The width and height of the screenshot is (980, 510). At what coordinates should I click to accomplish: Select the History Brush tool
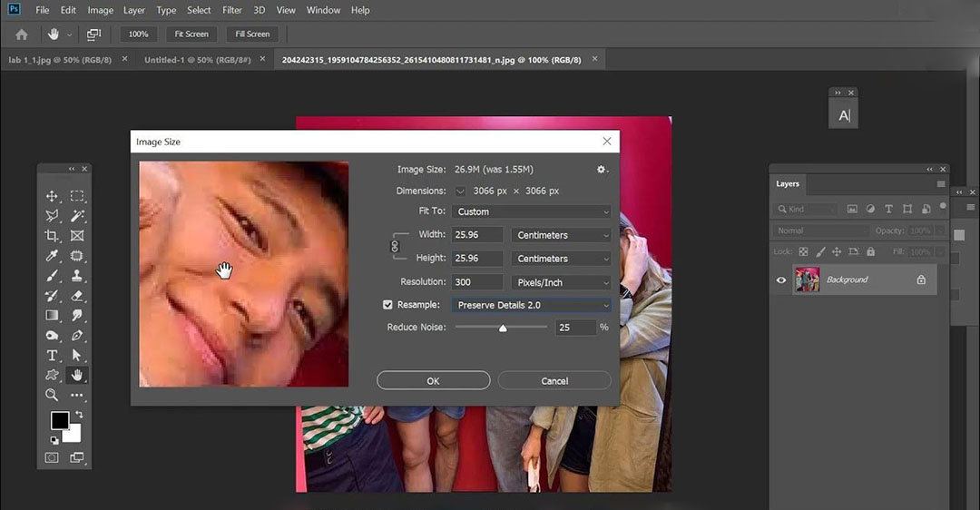[52, 296]
